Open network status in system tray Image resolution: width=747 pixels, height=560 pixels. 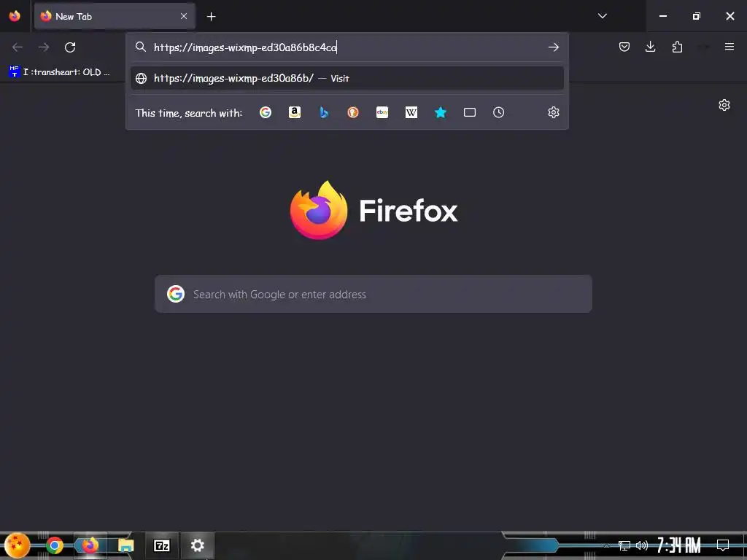[624, 545]
